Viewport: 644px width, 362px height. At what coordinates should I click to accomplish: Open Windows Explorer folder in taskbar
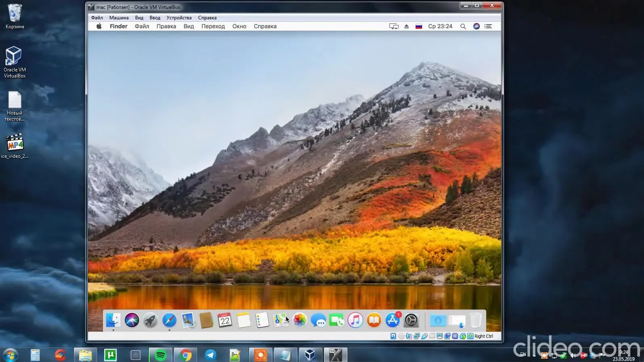pos(85,355)
